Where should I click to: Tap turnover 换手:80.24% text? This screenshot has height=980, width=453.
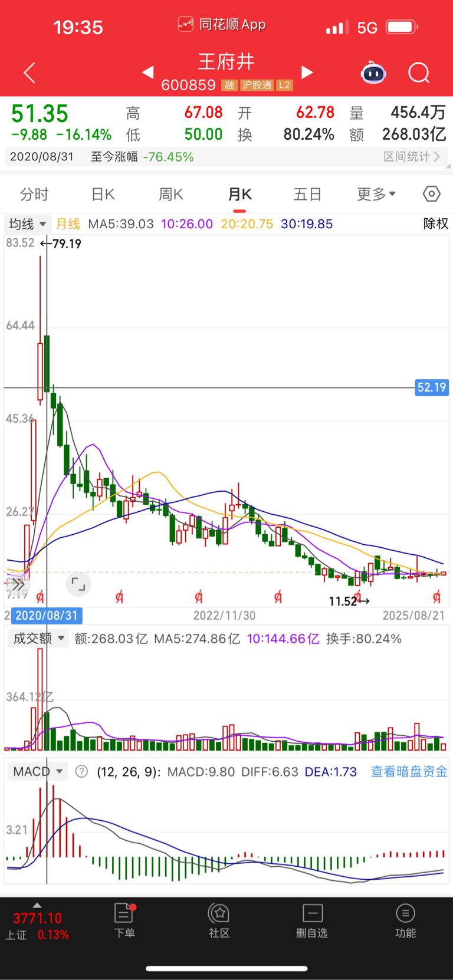click(364, 639)
